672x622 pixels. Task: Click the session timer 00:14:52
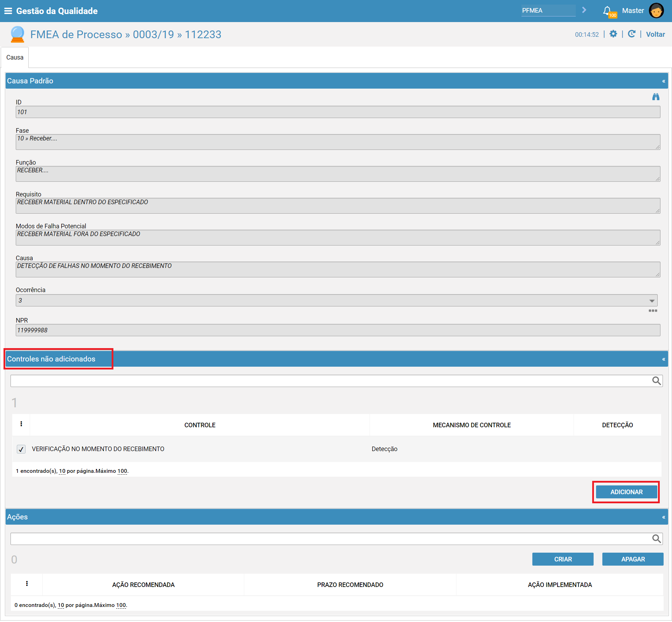point(587,35)
